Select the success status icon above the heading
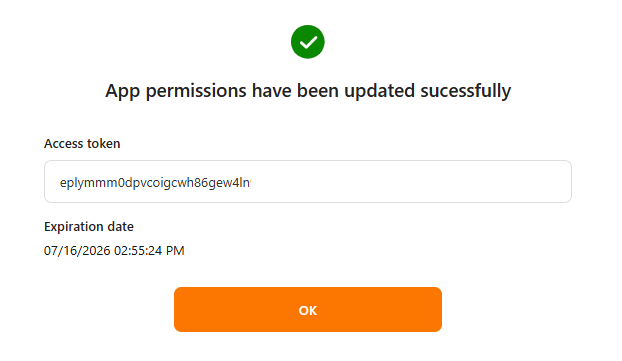This screenshot has height=361, width=622. [307, 42]
